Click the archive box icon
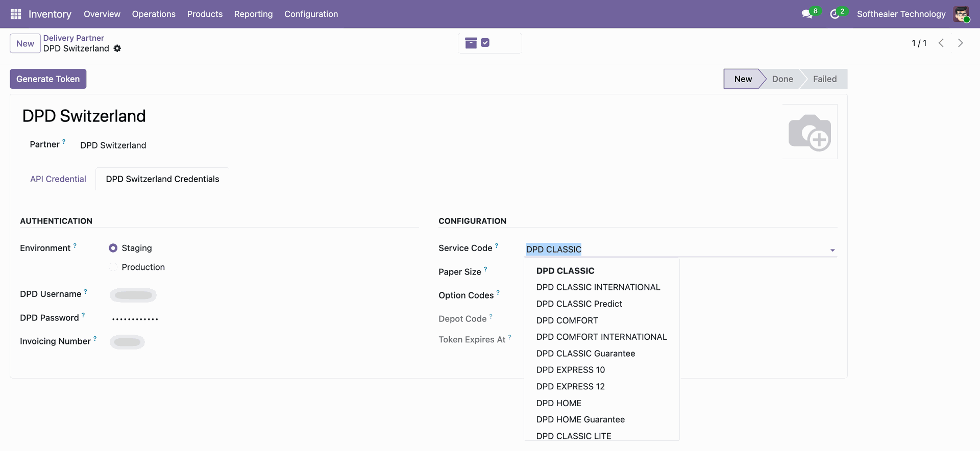 pos(471,43)
